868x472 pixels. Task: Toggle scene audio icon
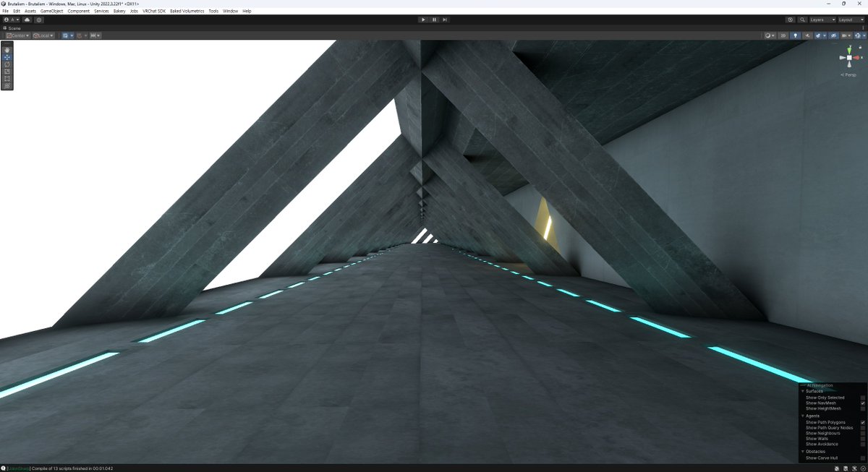click(x=807, y=35)
